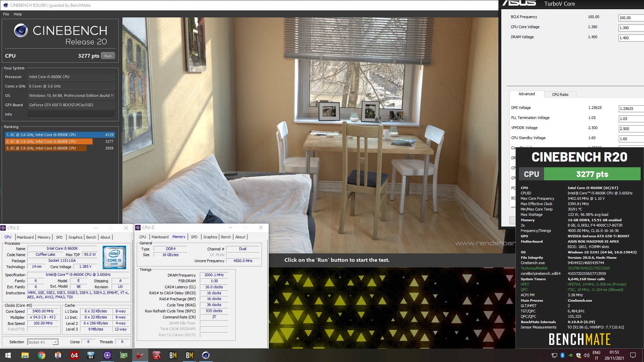Click the CPU Core Voltage input field in TurboV
The width and height of the screenshot is (644, 362).
click(631, 28)
